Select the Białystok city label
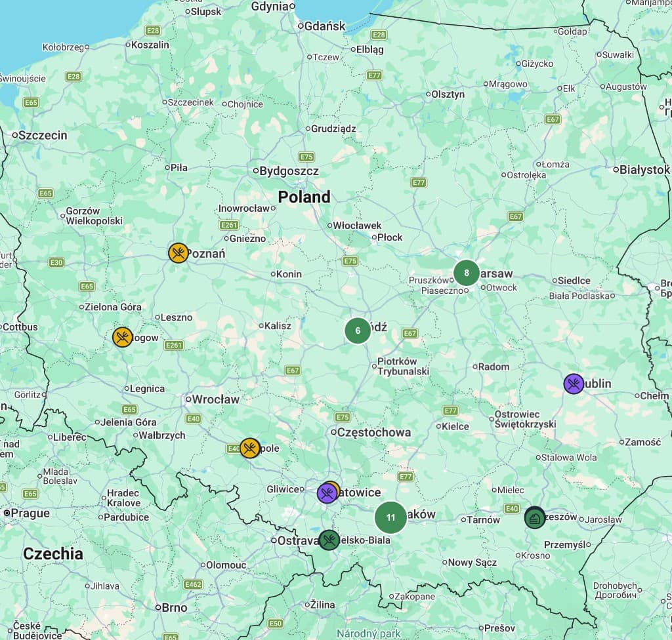Image resolution: width=672 pixels, height=640 pixels. pos(644,170)
